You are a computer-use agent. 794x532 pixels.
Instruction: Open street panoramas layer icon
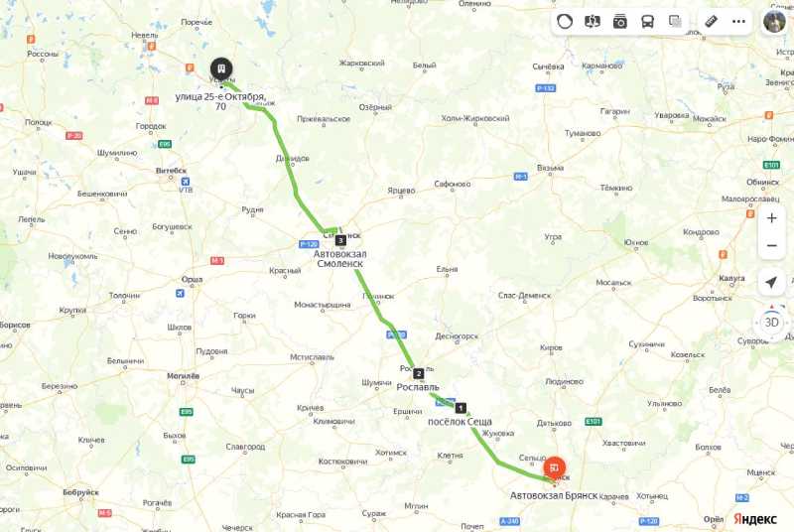pos(592,21)
